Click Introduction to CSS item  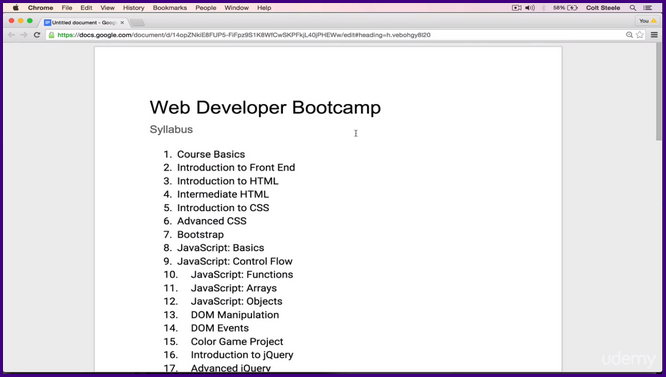[223, 208]
